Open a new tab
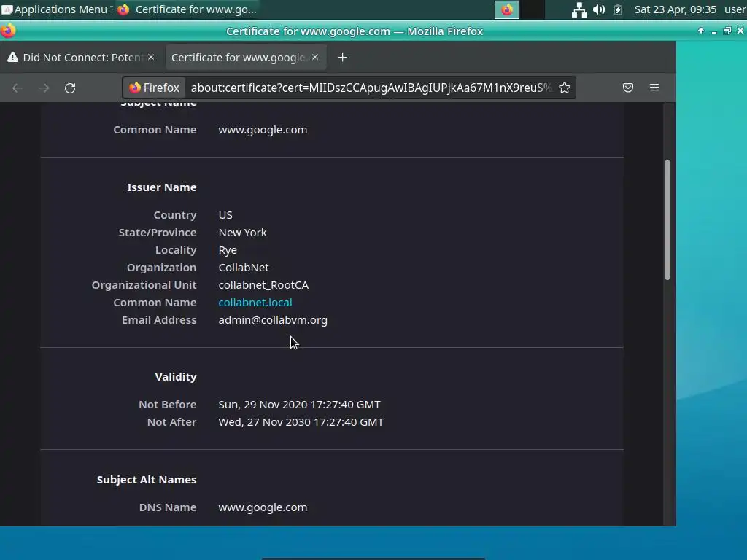The width and height of the screenshot is (747, 560). 342,58
